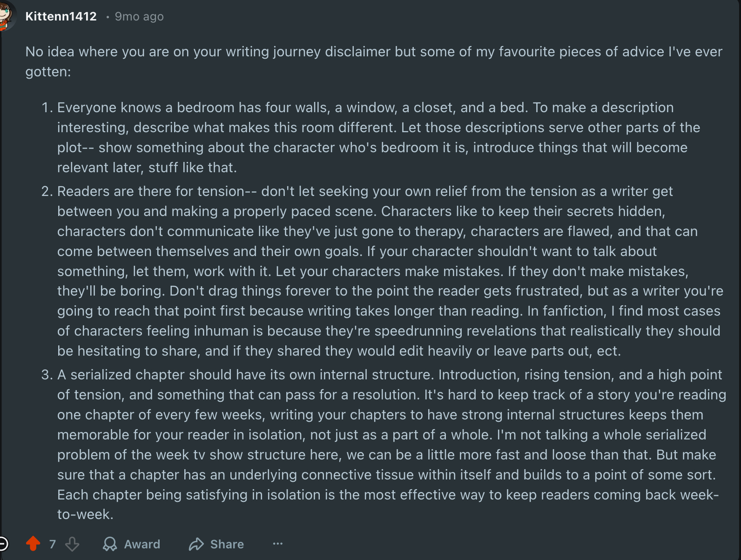Open the three-dot more options menu
Image resolution: width=741 pixels, height=560 pixels.
(278, 544)
